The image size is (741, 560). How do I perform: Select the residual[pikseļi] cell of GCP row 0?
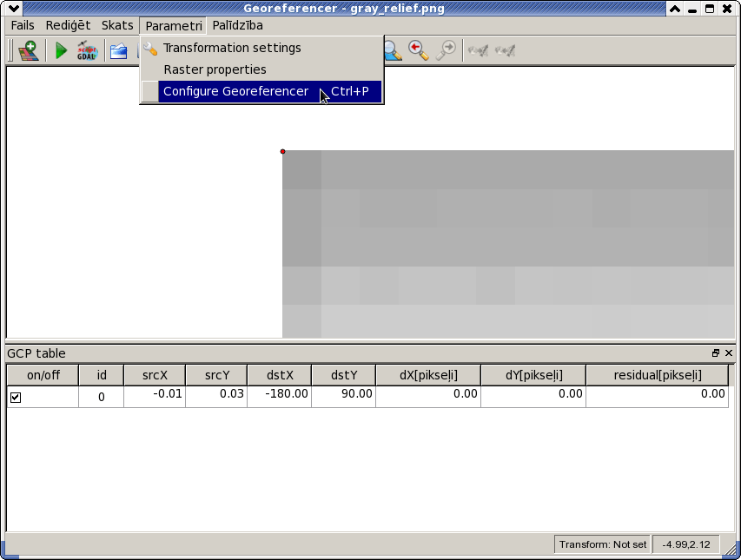[658, 397]
